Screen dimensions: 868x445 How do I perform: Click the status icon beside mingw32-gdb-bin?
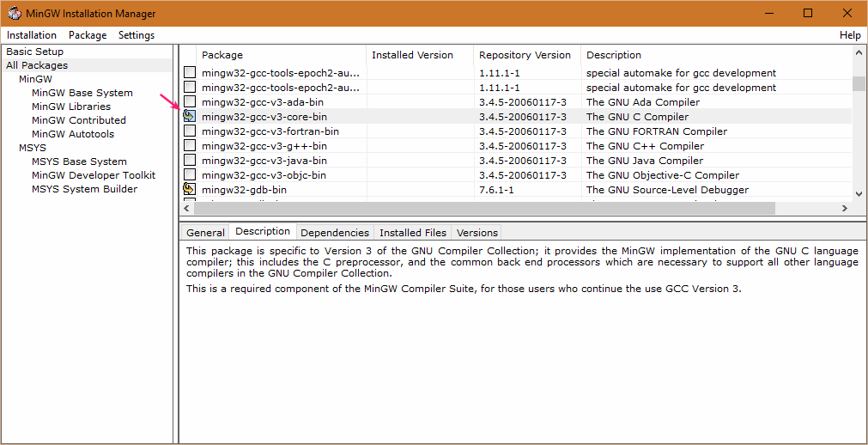(189, 190)
